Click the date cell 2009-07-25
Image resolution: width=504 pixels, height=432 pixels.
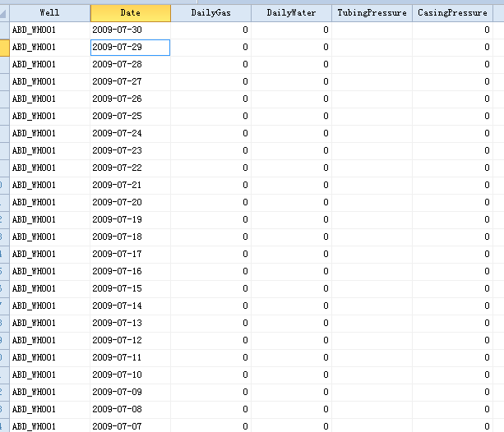point(131,117)
